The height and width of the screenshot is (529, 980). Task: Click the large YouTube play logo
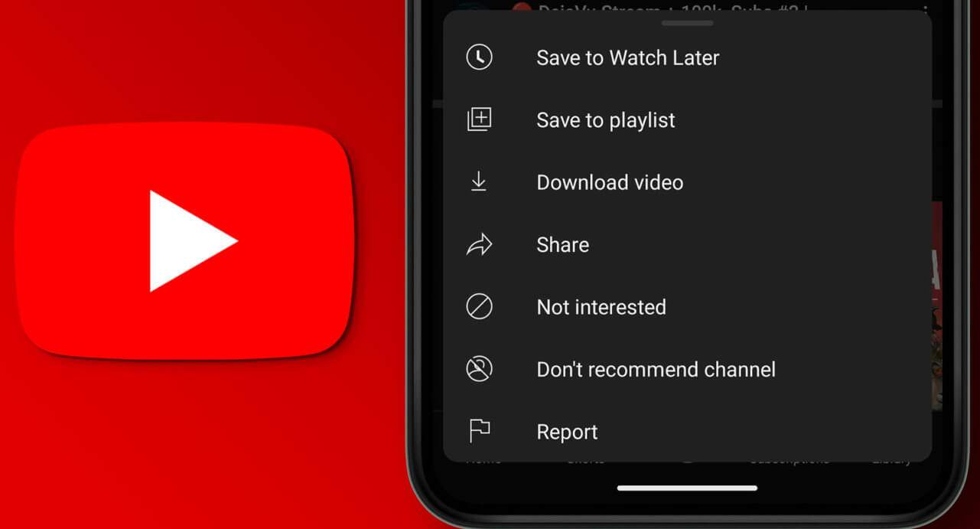tap(184, 240)
